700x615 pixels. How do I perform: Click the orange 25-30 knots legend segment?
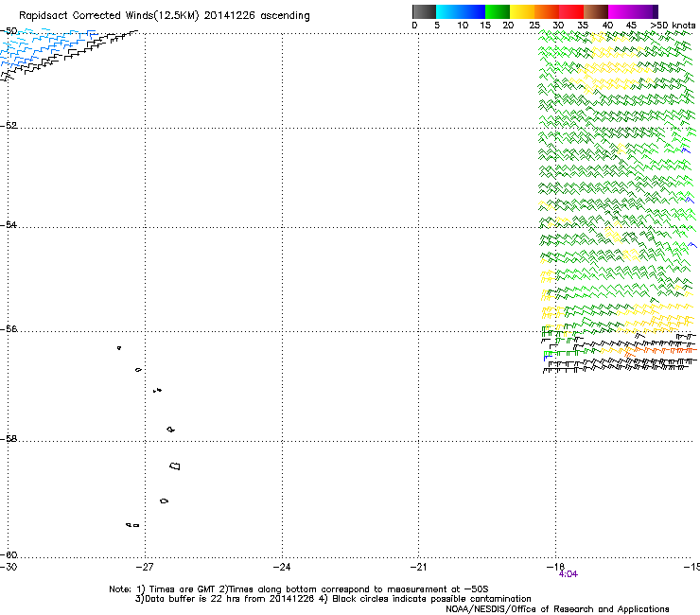click(x=547, y=11)
